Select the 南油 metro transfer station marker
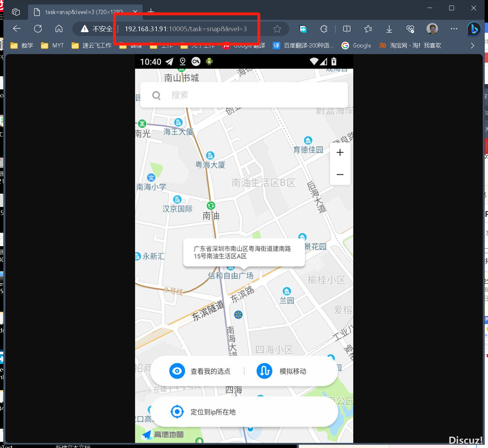This screenshot has height=448, width=488. click(x=210, y=206)
